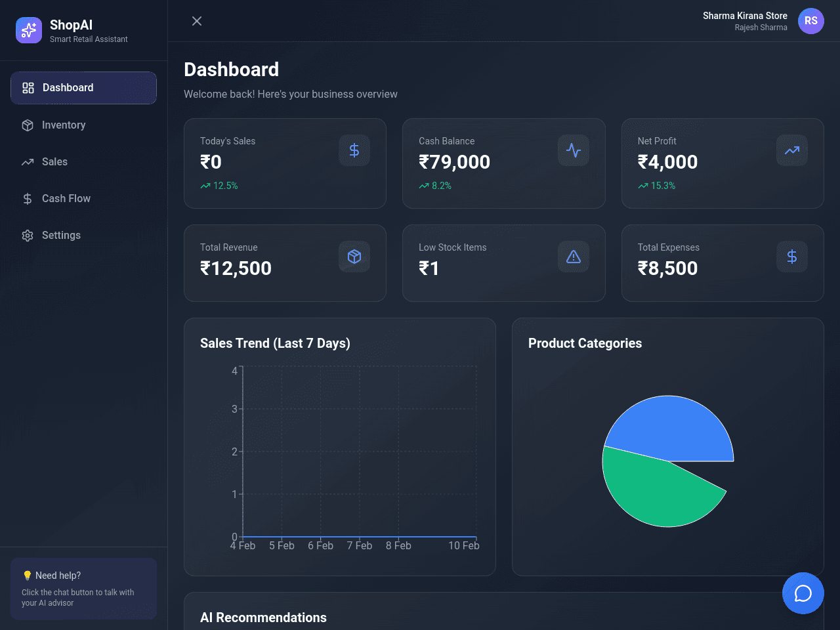Open the RS user avatar
This screenshot has width=840, height=630.
[811, 21]
